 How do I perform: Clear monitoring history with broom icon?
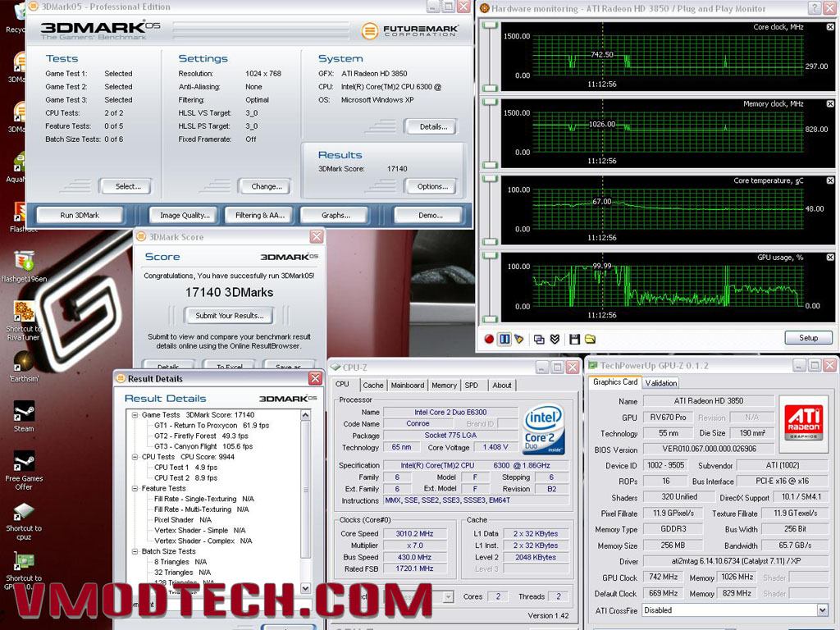(x=518, y=339)
